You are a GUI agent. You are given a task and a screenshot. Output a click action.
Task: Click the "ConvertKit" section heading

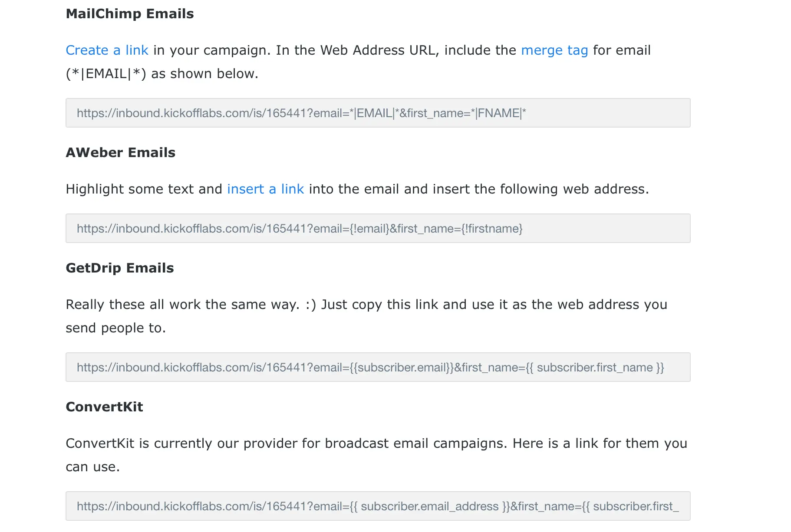(x=104, y=407)
